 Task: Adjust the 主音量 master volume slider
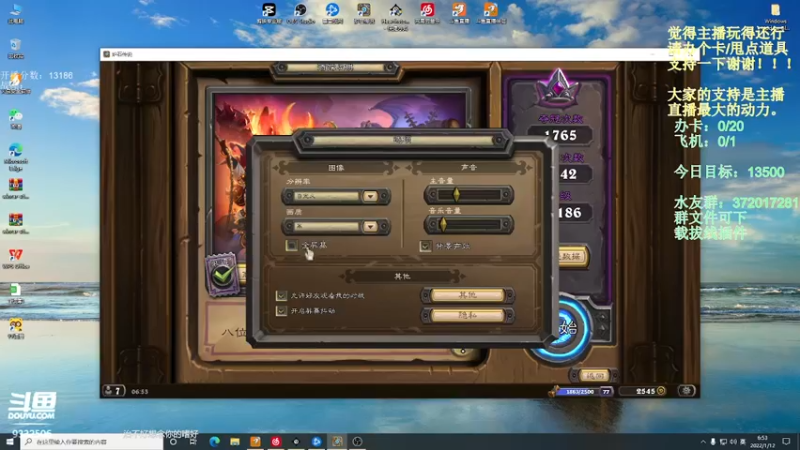[469, 194]
